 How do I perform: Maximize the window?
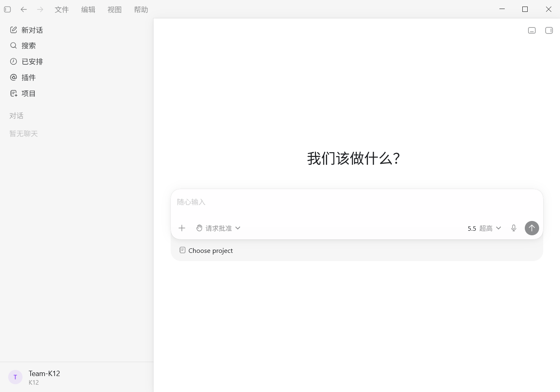pyautogui.click(x=525, y=9)
